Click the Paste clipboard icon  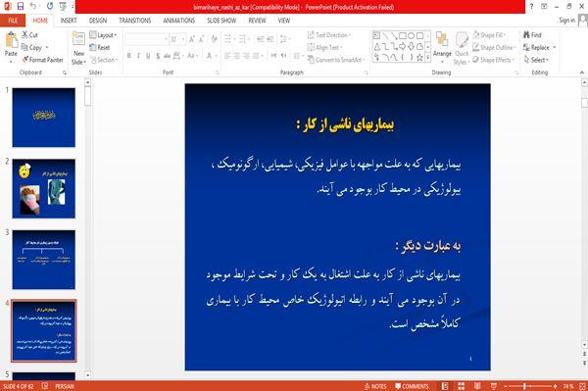11,40
